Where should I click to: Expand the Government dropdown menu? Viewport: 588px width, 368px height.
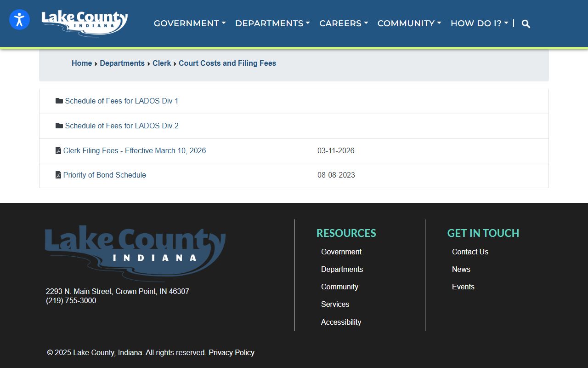coord(190,23)
